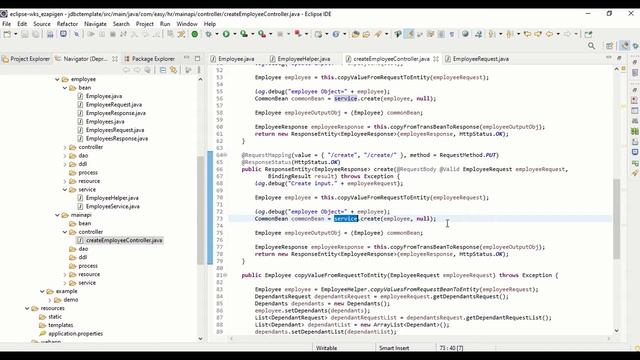
Task: Toggle Mark Occurrences in toolbar
Action: [409, 34]
